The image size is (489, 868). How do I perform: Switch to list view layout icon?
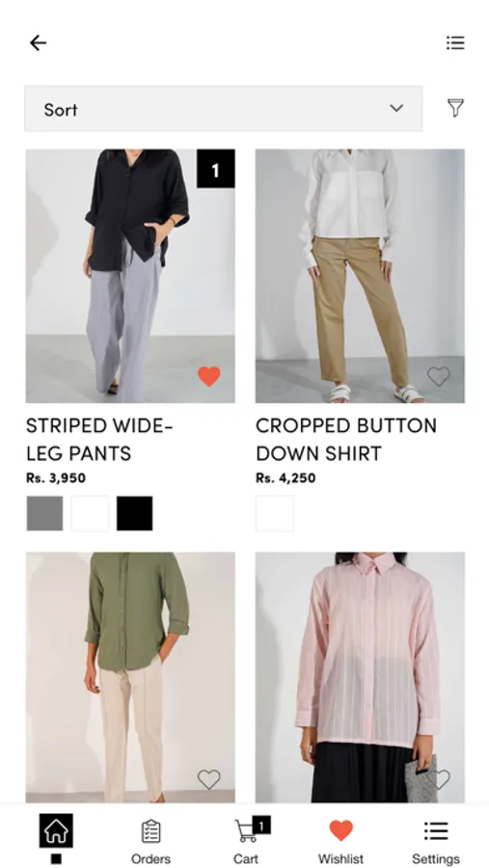(x=455, y=42)
